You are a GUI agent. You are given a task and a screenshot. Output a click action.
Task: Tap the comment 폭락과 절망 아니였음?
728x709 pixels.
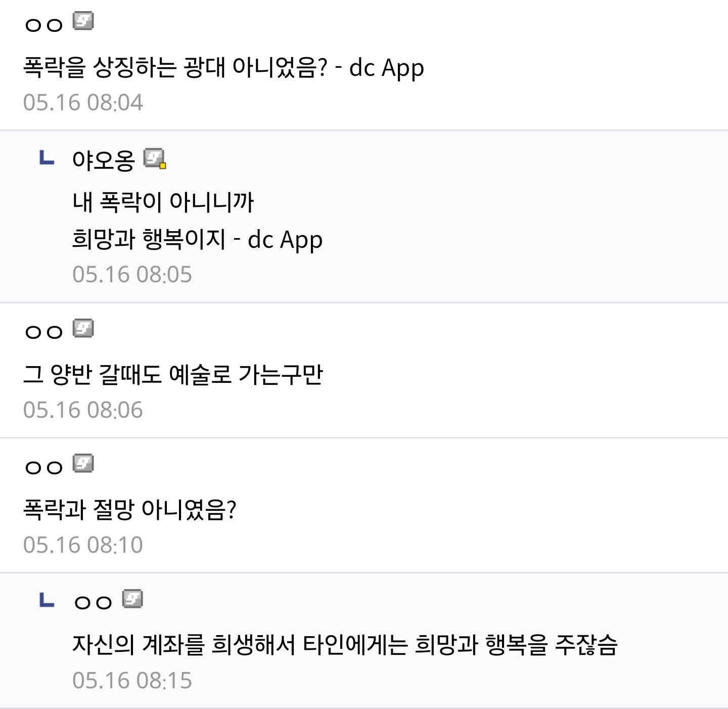click(x=130, y=509)
